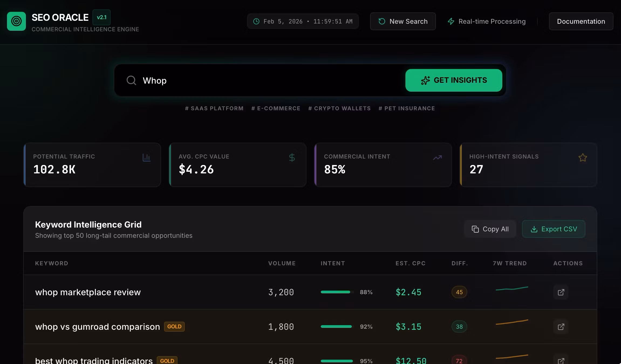Image resolution: width=621 pixels, height=364 pixels.
Task: Click the trending arrow icon on Commercial Intent card
Action: pyautogui.click(x=437, y=157)
